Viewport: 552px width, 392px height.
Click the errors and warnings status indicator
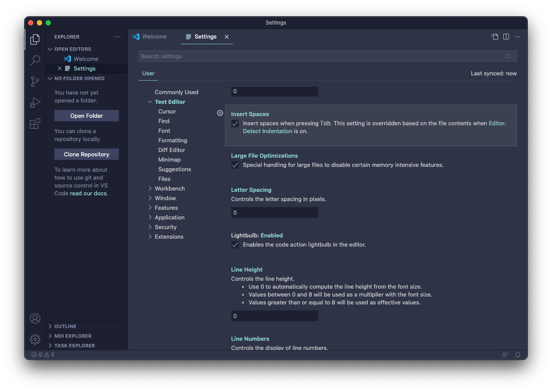(43, 355)
